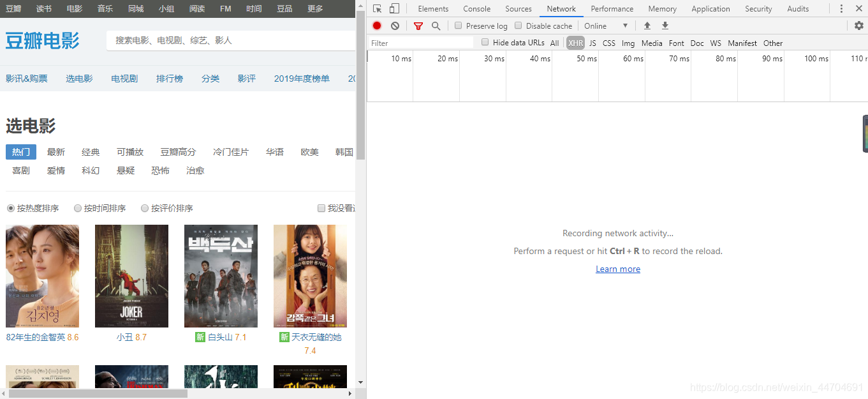
Task: Open the Application tab
Action: coord(710,8)
